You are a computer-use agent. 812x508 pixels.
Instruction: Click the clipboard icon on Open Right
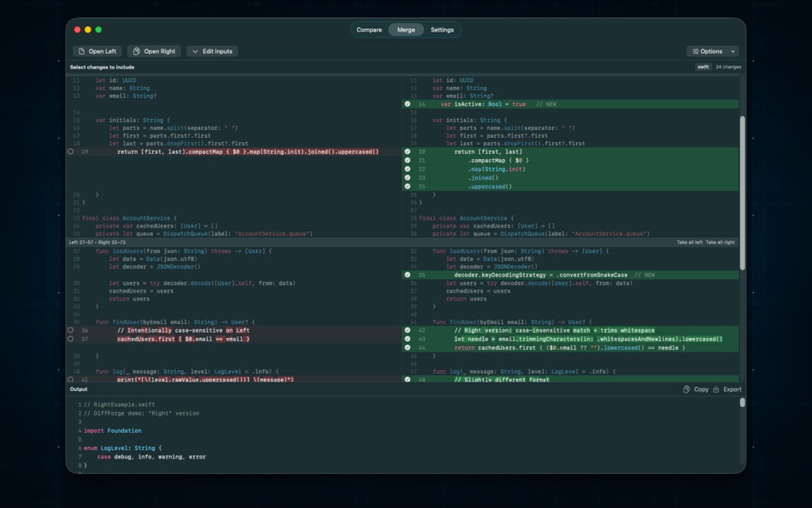137,51
